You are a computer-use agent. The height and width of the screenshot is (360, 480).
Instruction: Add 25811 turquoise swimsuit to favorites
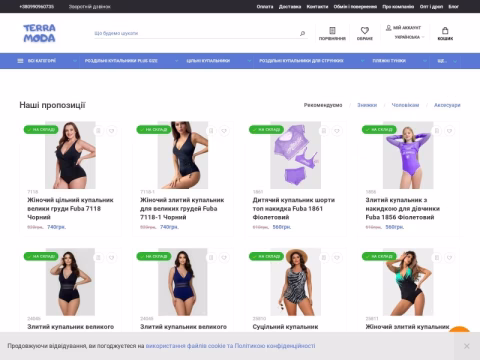450,257
